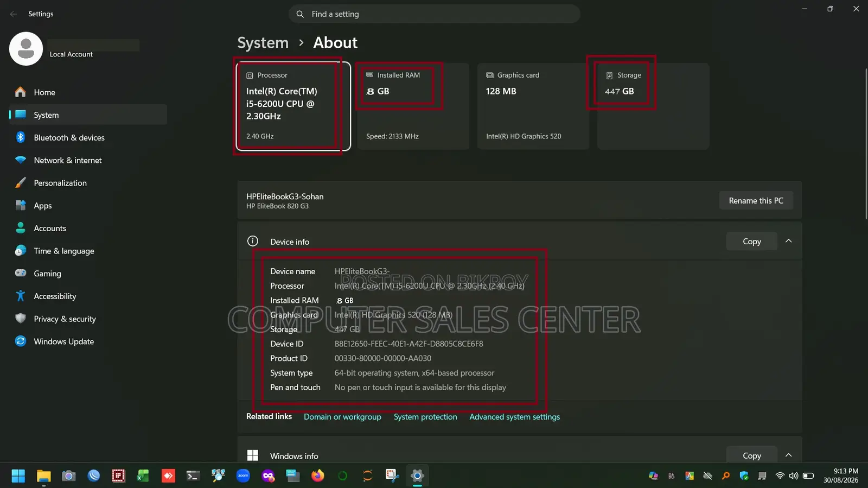Open the AnyDesk taskbar icon

[x=168, y=476]
